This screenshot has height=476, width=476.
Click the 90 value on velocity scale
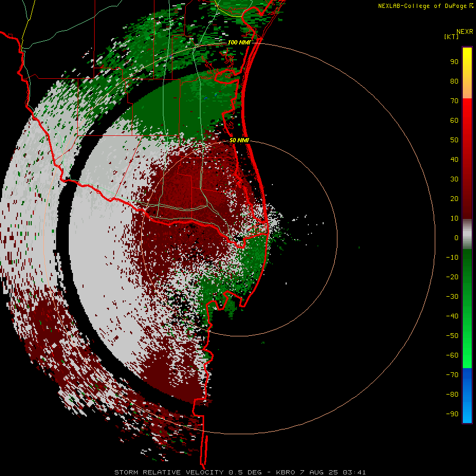(454, 62)
